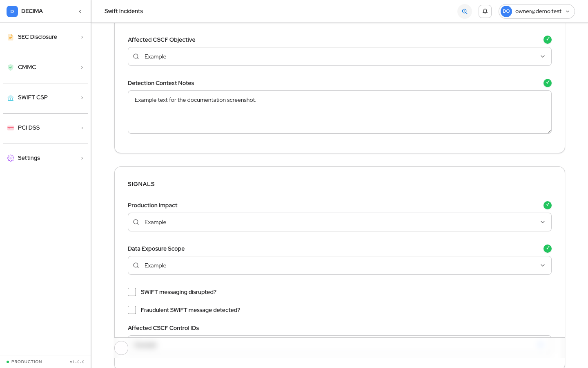The width and height of the screenshot is (588, 368).
Task: Click the PRODUCTION environment status label
Action: (27, 362)
